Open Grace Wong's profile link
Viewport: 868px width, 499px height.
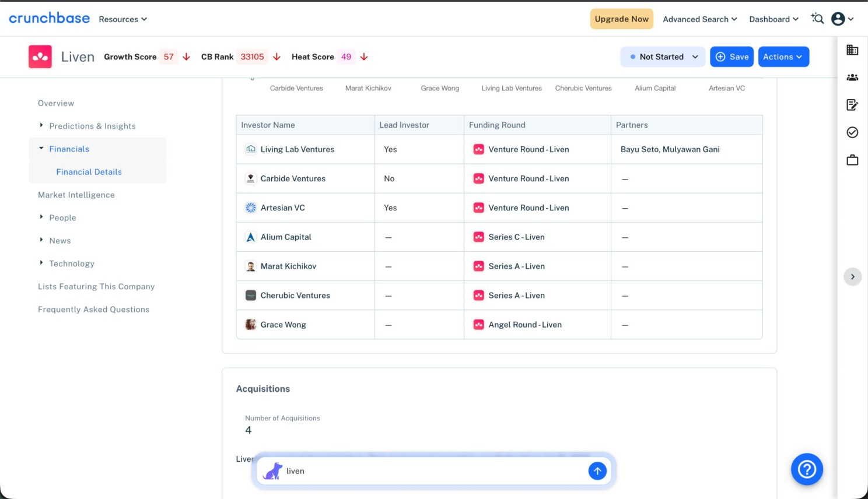[283, 325]
